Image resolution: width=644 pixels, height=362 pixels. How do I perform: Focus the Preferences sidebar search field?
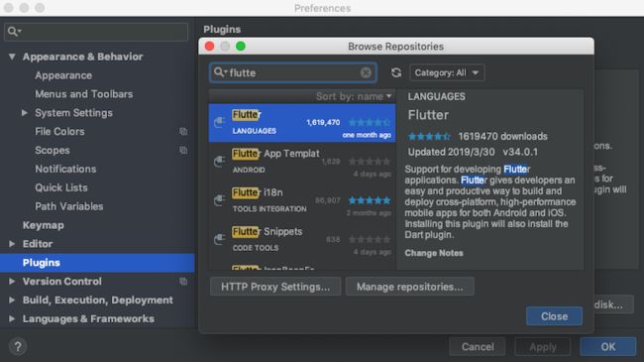(96, 32)
